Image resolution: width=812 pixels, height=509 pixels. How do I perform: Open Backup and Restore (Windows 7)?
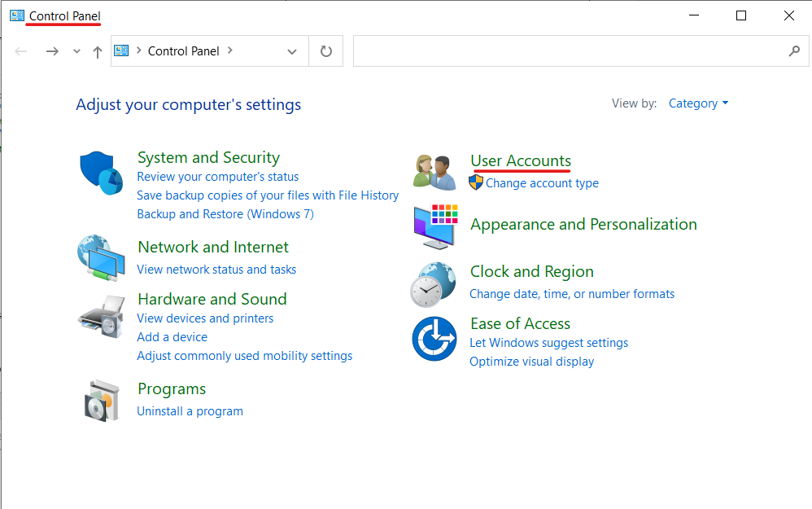225,214
